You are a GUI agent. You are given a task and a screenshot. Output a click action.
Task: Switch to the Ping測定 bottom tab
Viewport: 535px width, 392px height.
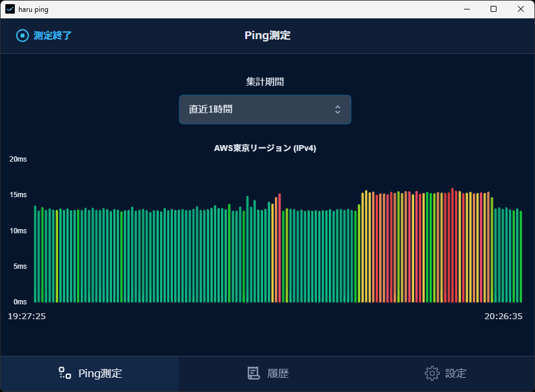(89, 374)
